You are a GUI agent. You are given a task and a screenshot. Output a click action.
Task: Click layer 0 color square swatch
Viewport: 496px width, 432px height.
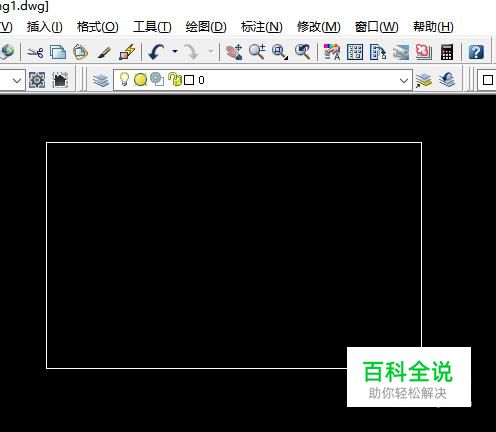click(189, 80)
